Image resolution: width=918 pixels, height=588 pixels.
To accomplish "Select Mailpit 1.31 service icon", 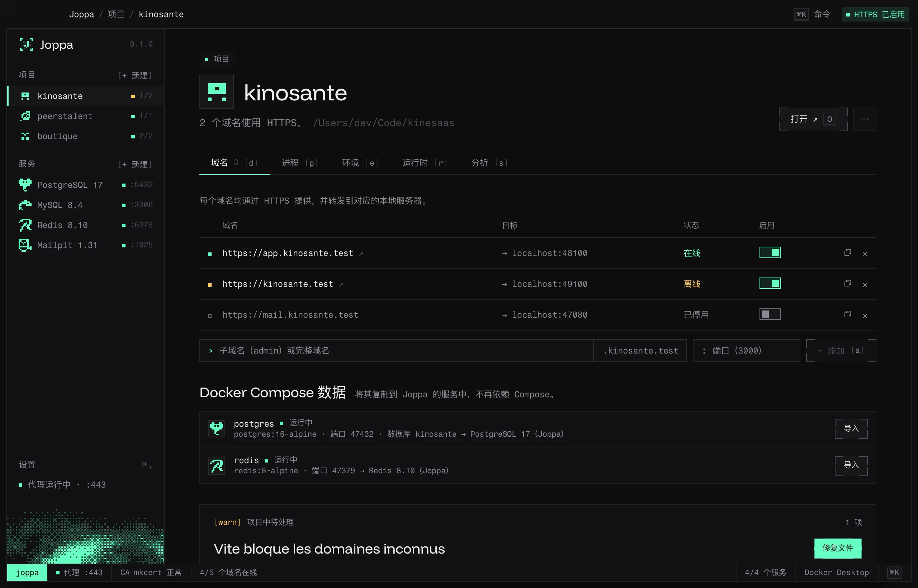I will pos(25,245).
